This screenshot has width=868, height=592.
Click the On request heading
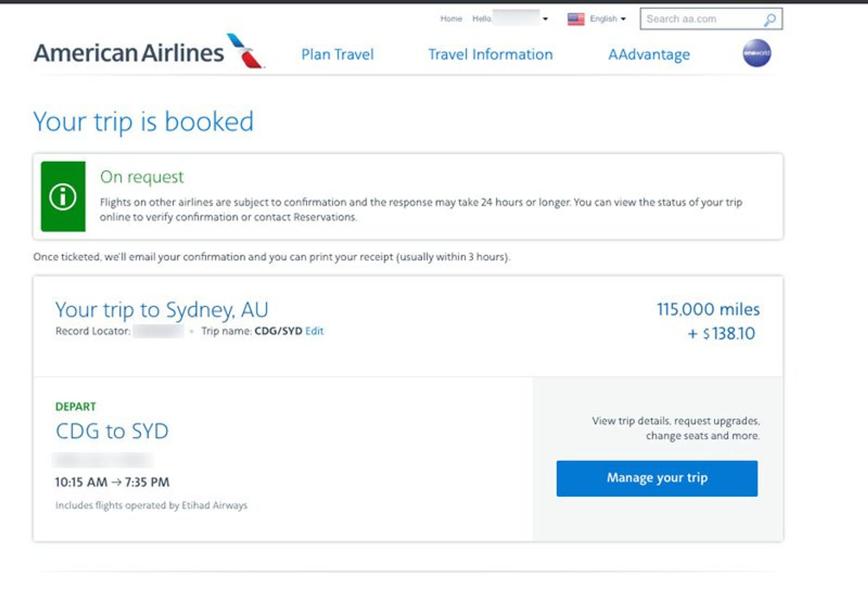[142, 177]
